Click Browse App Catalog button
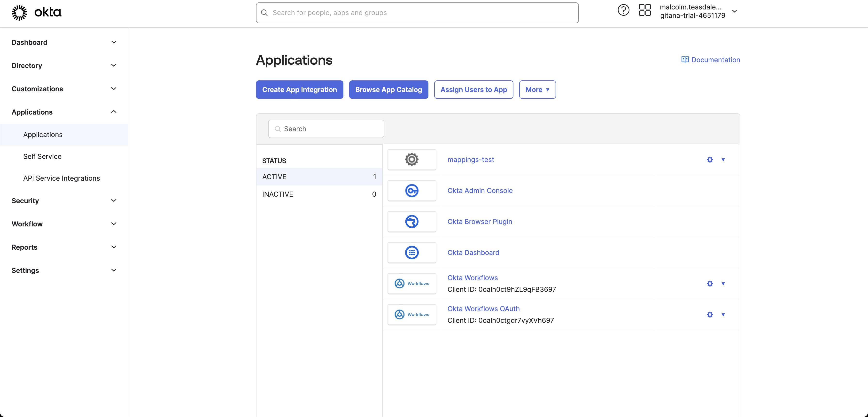Image resolution: width=868 pixels, height=417 pixels. 388,90
